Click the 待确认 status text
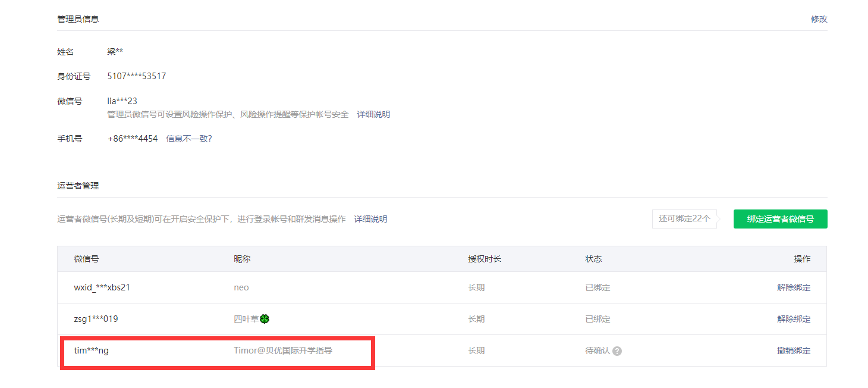This screenshot has width=868, height=388. (x=597, y=351)
